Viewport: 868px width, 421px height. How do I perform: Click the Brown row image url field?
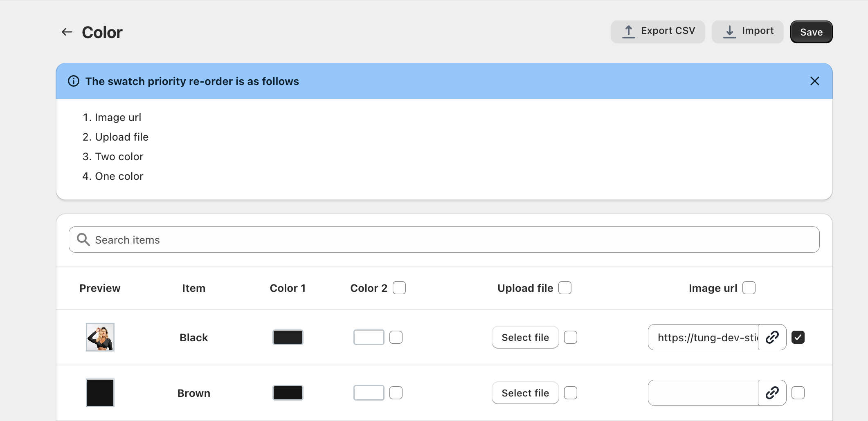pyautogui.click(x=703, y=393)
